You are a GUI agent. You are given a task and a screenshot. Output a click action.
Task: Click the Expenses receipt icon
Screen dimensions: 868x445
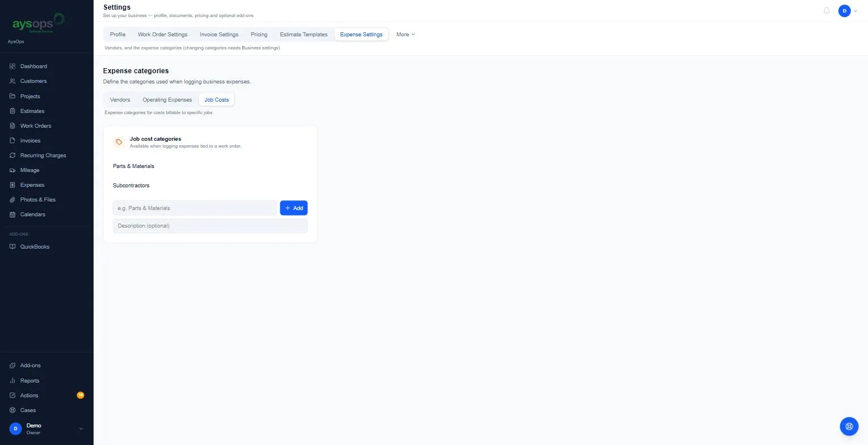click(12, 185)
